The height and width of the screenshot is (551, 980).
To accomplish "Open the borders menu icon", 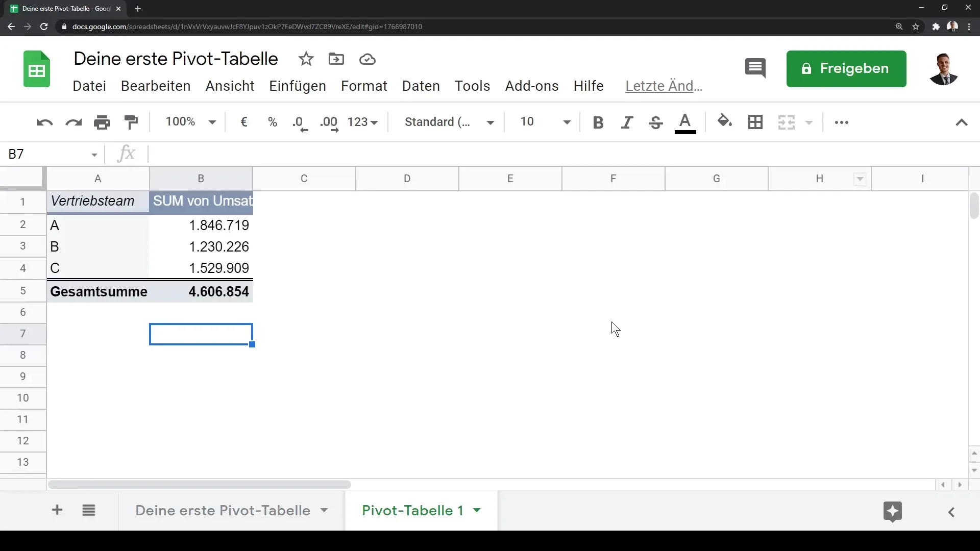I will point(755,122).
